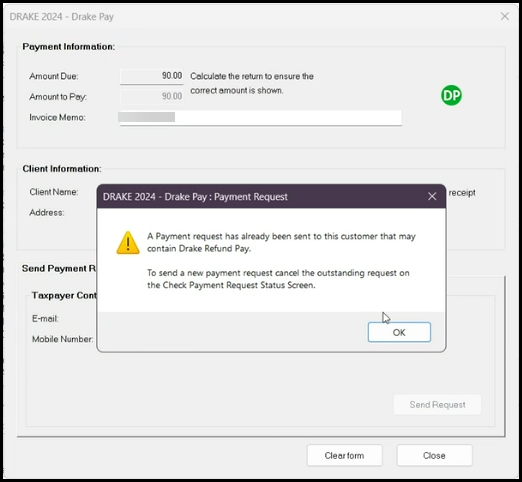Click the yellow warning triangle icon

(x=128, y=243)
